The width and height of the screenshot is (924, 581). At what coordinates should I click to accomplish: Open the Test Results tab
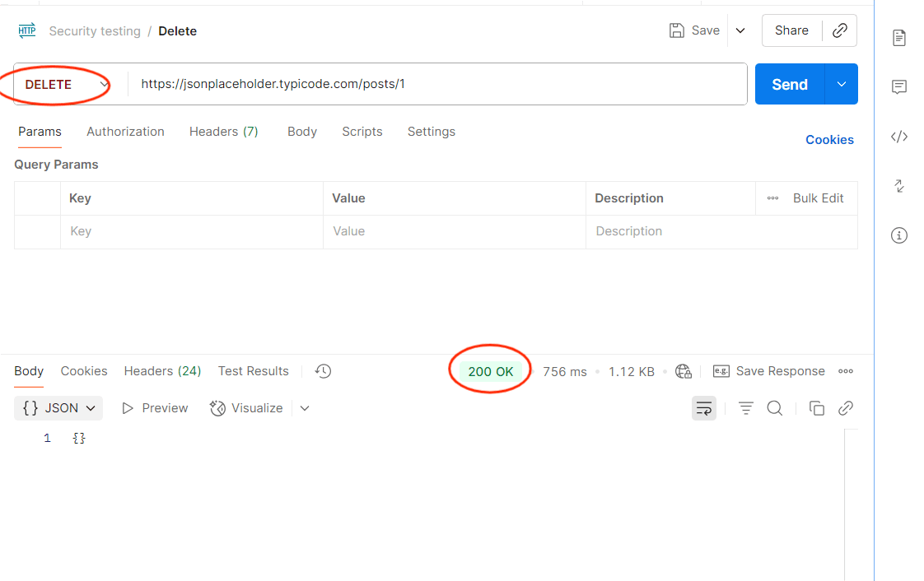(253, 371)
